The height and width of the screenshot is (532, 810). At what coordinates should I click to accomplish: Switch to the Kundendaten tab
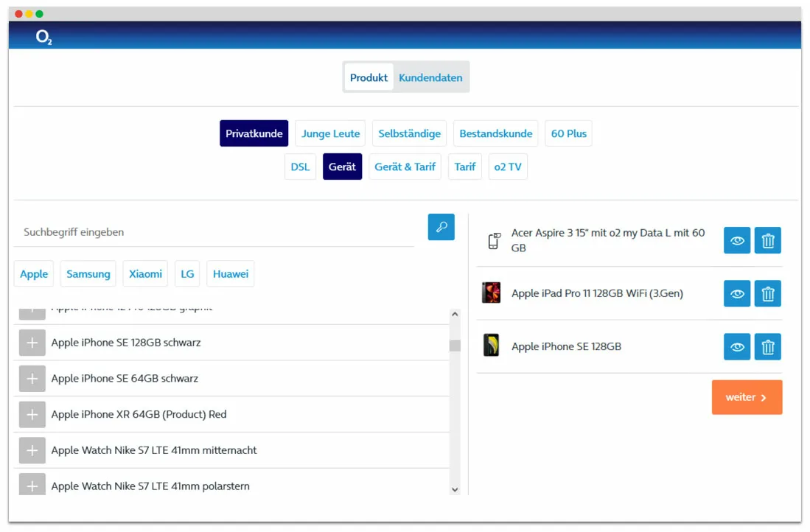point(430,77)
